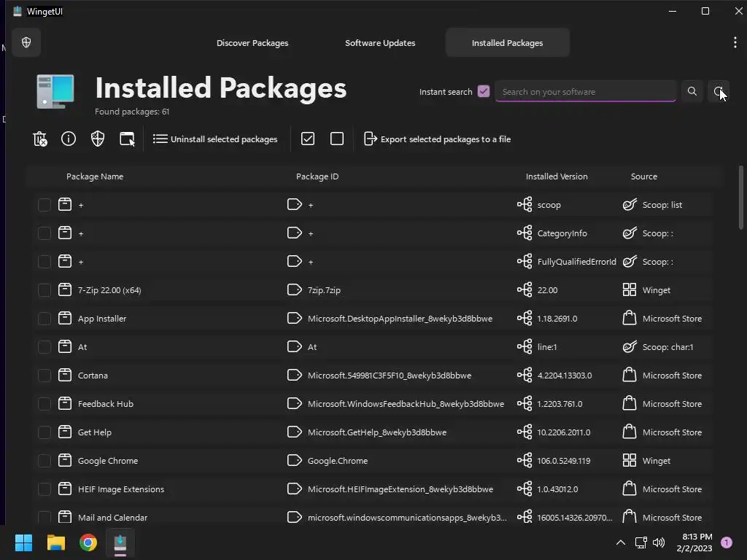Switch to the Discover Packages tab
This screenshot has height=560, width=747.
pyautogui.click(x=252, y=43)
